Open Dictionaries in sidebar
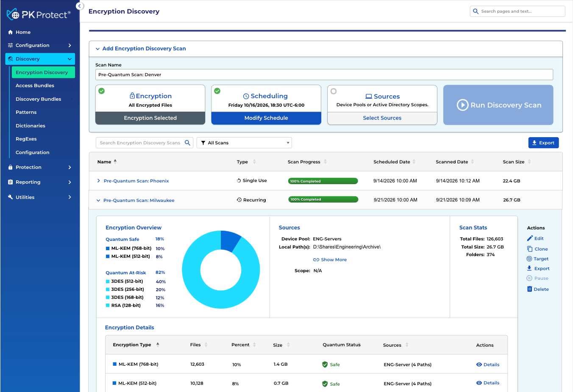Screen dimensions: 573x392 pos(30,126)
